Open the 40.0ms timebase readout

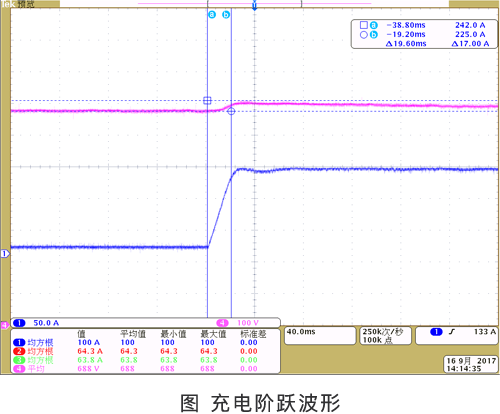(320, 335)
